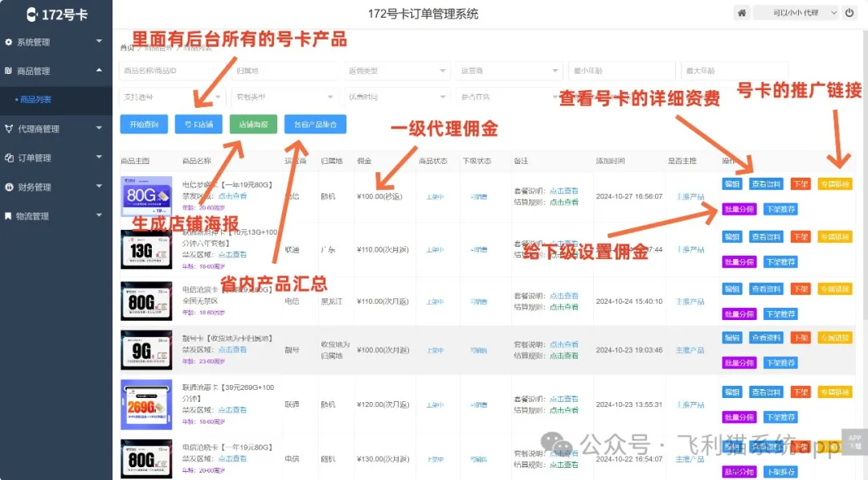Click 编辑 for the 2024-10-27 product
Screen dimensions: 868x480
pos(732,184)
